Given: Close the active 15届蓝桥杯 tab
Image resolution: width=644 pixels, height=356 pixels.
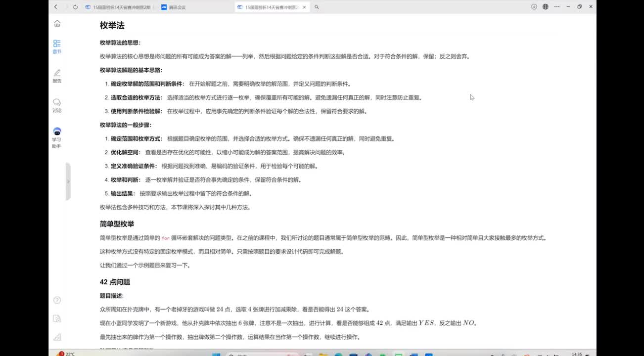Looking at the screenshot, I should (304, 7).
